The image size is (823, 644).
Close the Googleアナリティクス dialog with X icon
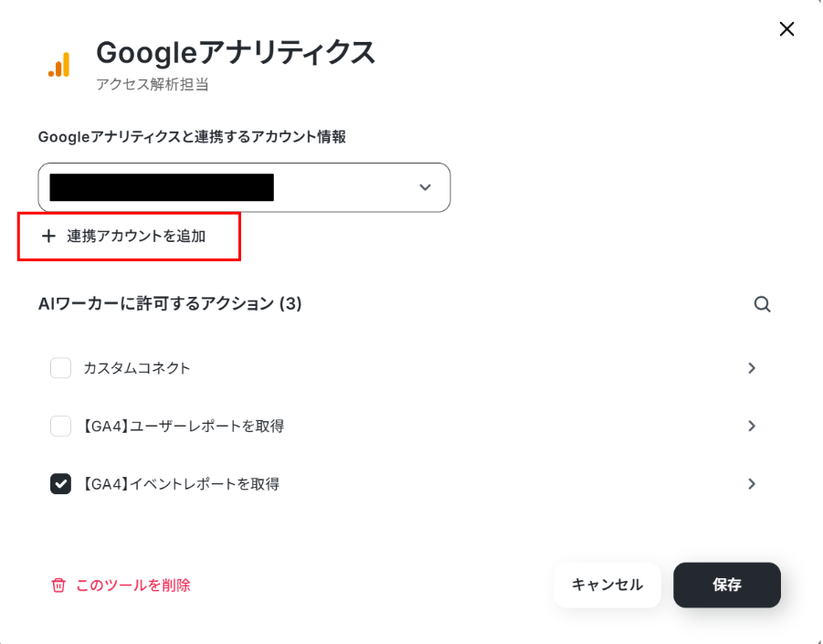click(786, 29)
